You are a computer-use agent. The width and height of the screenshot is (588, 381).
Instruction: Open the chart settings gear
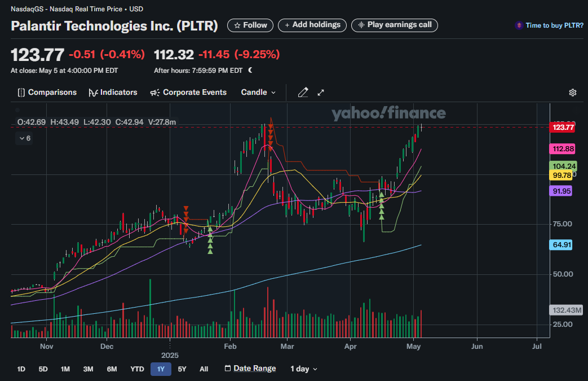(572, 93)
